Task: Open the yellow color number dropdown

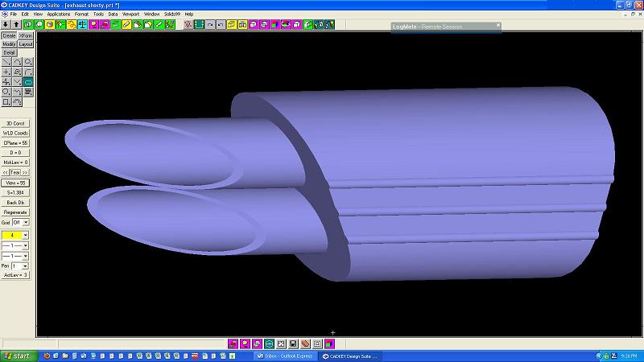Action: (x=25, y=235)
